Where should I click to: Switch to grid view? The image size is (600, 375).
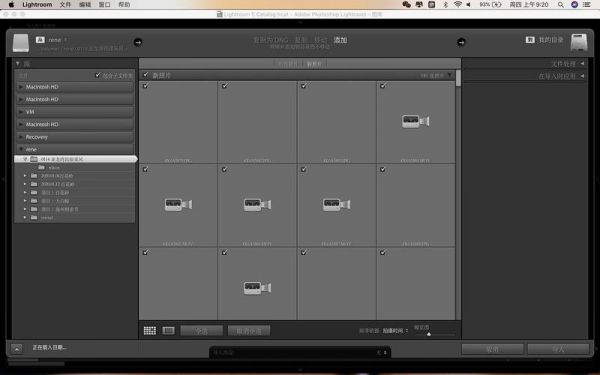click(x=150, y=331)
